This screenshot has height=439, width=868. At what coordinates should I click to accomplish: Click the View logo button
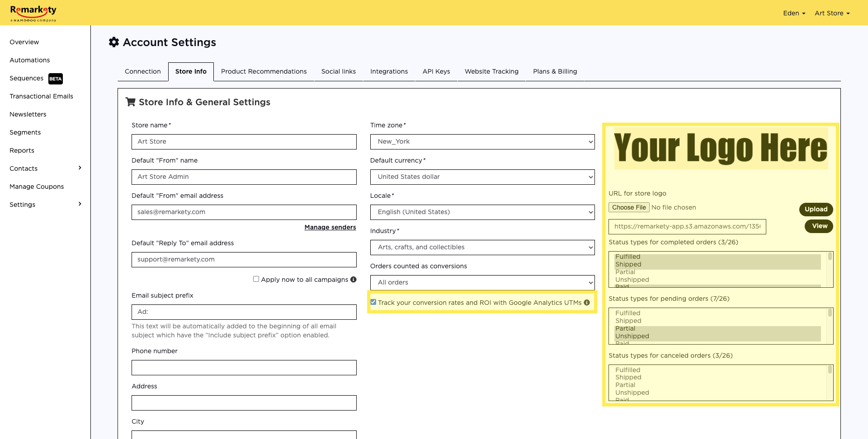click(819, 226)
